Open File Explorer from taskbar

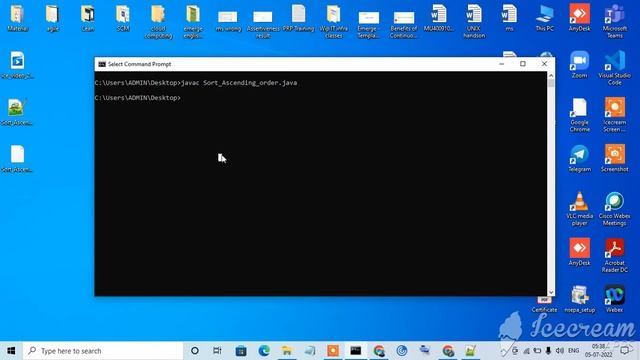287,351
